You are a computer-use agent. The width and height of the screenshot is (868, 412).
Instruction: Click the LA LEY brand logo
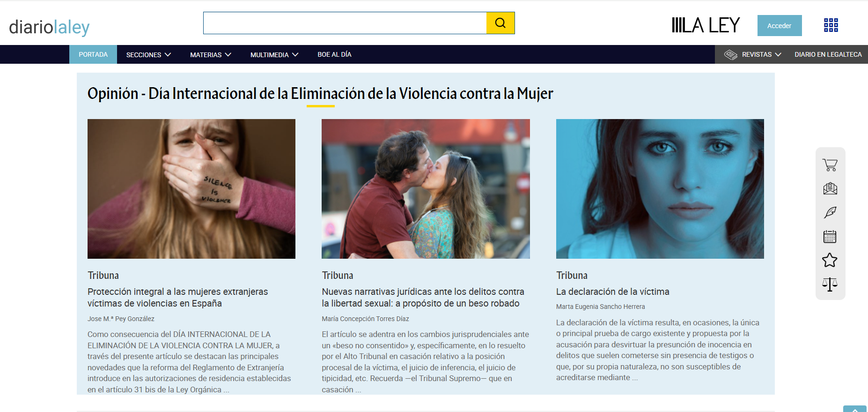click(706, 25)
